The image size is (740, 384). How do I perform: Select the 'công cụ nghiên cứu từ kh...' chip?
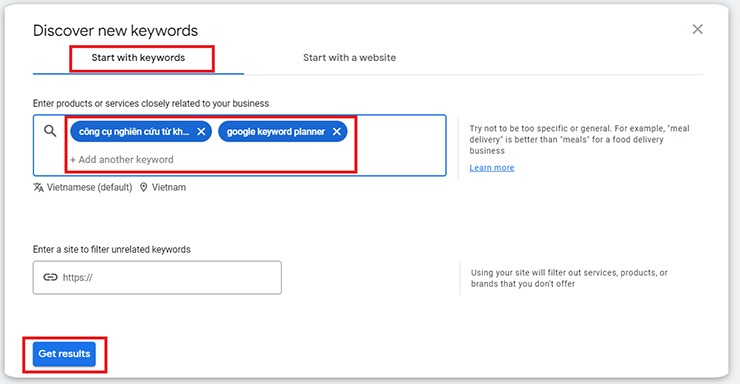[134, 132]
